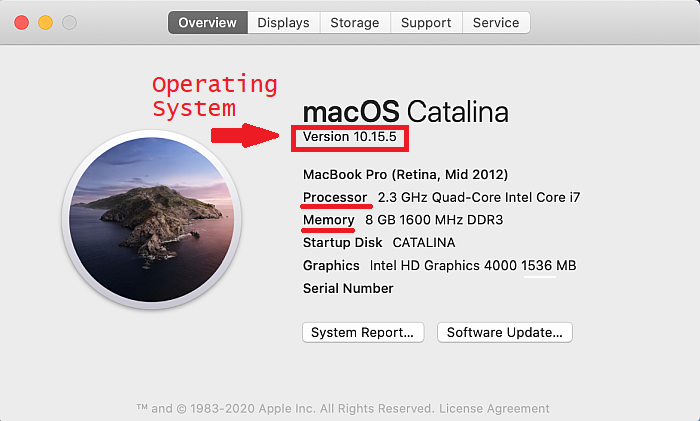This screenshot has height=421, width=700.
Task: Minimize the window with the yellow button
Action: 46,22
